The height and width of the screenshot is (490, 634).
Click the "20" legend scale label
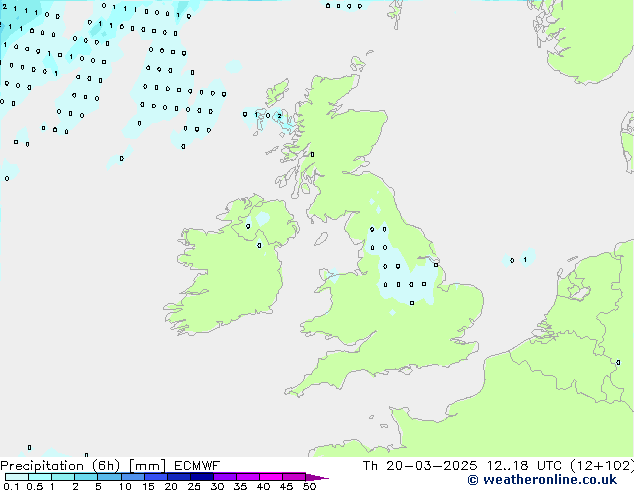tap(171, 486)
